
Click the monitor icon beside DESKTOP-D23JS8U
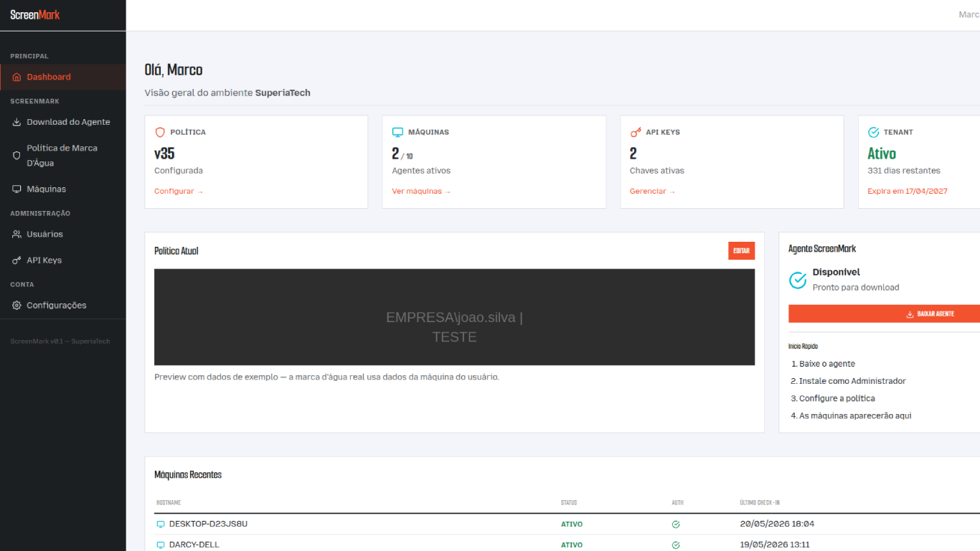pos(161,524)
